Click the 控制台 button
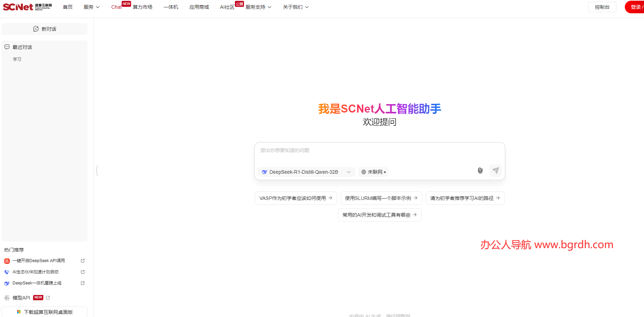This screenshot has width=644, height=317. (x=602, y=7)
